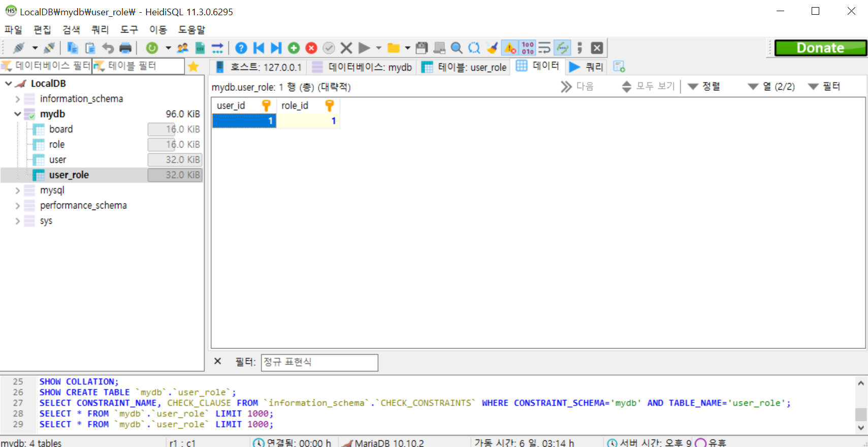Toggle the stop on errors warning icon
The height and width of the screenshot is (447, 868).
510,48
